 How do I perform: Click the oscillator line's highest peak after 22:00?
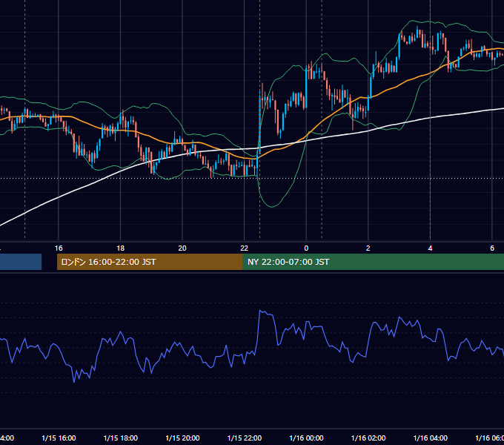click(260, 311)
